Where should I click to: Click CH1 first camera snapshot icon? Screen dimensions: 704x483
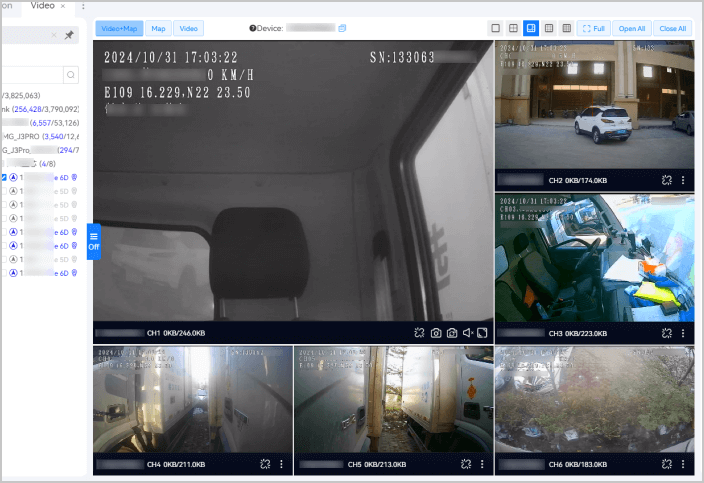[436, 333]
